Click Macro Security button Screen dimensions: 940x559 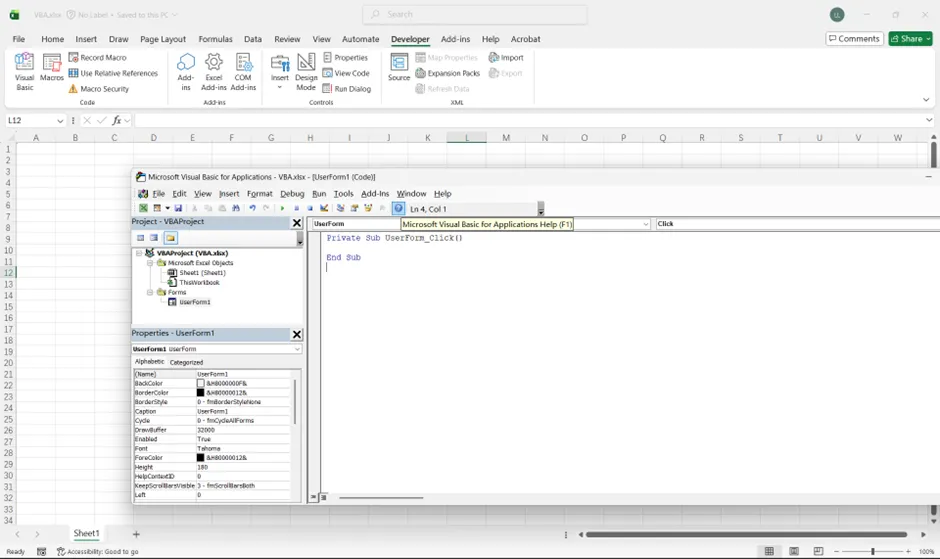[98, 89]
